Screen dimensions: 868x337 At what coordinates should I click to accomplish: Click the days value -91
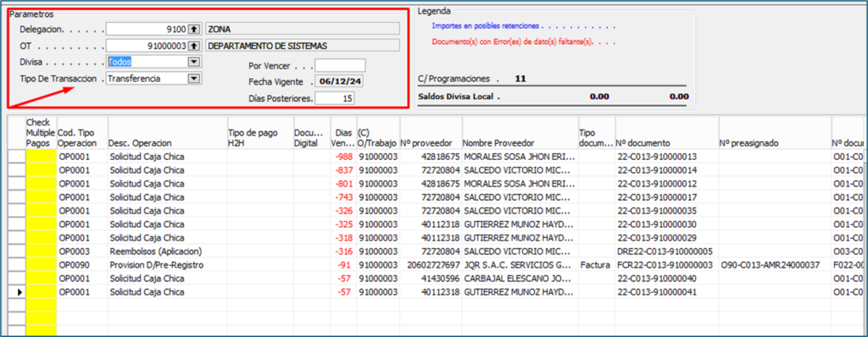(343, 264)
